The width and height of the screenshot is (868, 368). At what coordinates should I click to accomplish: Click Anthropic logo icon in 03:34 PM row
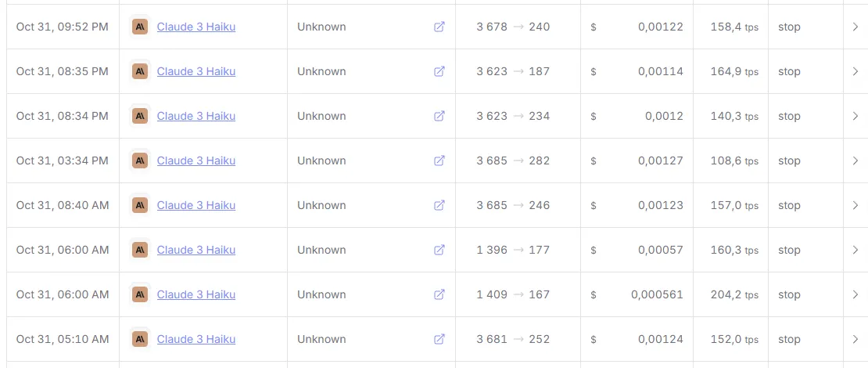coord(140,161)
